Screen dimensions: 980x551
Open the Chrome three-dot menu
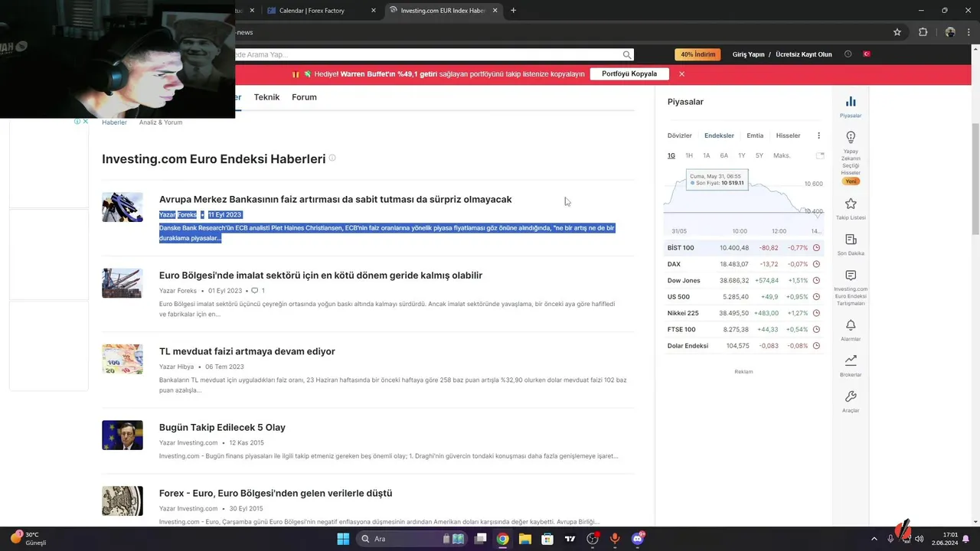coord(969,32)
